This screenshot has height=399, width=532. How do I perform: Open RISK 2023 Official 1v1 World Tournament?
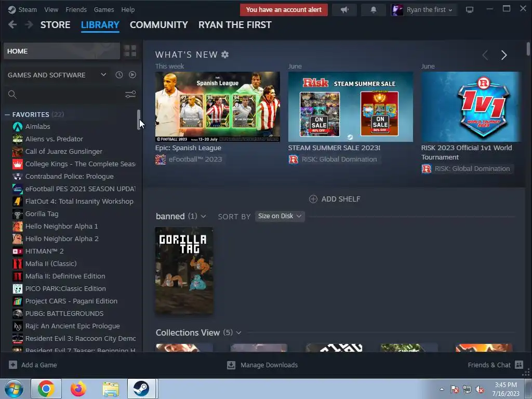coord(467,152)
